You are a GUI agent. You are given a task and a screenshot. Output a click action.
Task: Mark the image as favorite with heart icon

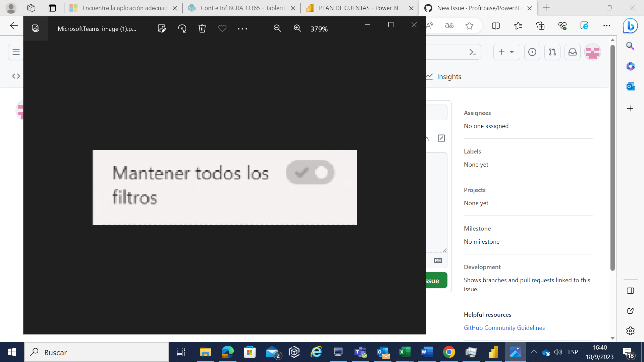pyautogui.click(x=222, y=28)
